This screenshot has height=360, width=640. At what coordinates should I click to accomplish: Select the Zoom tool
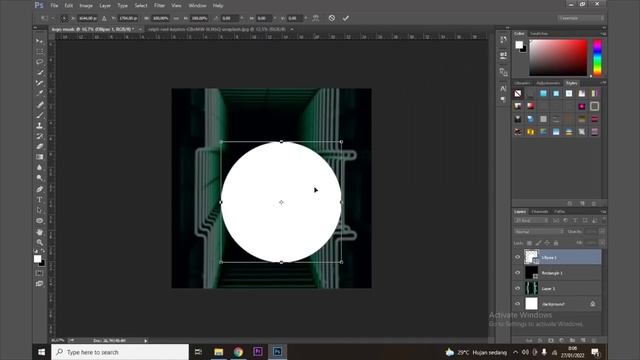39,242
